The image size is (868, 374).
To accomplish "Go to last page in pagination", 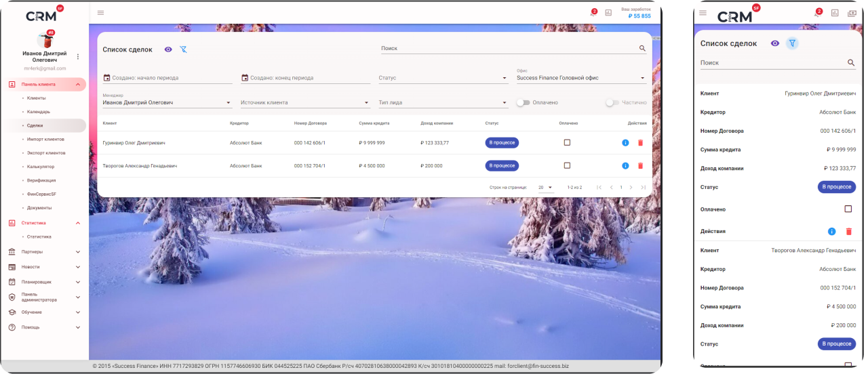I will pyautogui.click(x=643, y=187).
